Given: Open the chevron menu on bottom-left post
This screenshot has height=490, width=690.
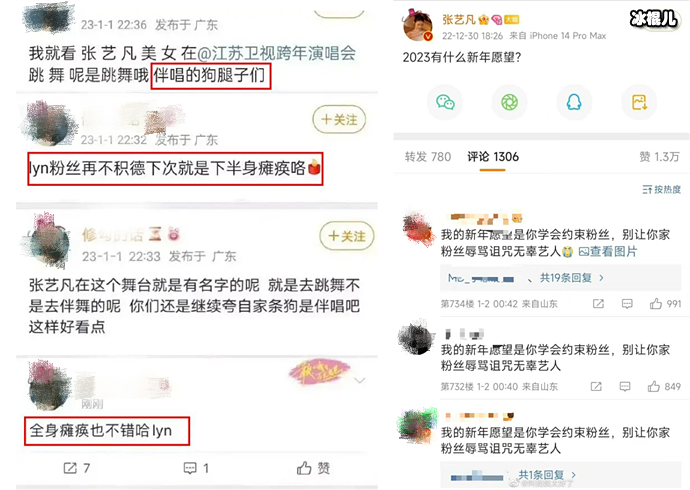Looking at the screenshot, I should point(360,380).
